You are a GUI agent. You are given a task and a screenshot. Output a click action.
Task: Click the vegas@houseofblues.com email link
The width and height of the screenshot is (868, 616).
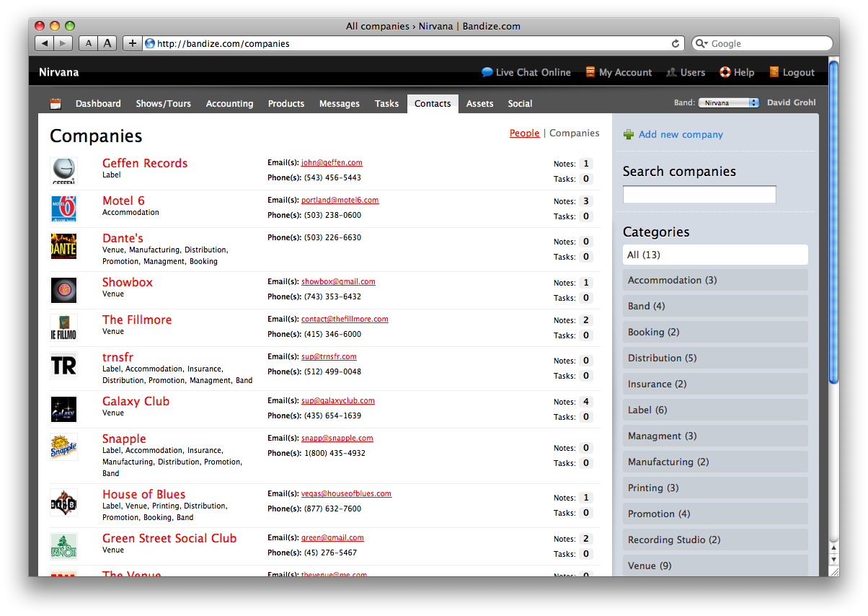(x=346, y=494)
